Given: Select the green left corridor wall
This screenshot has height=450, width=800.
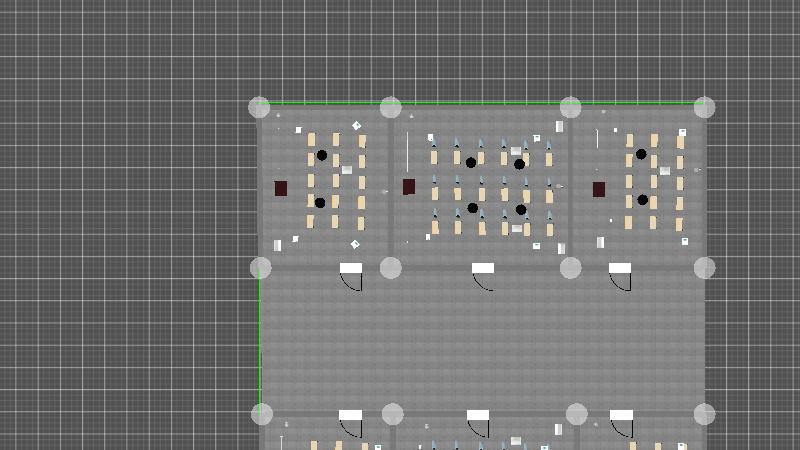Looking at the screenshot, I should pos(260,340).
